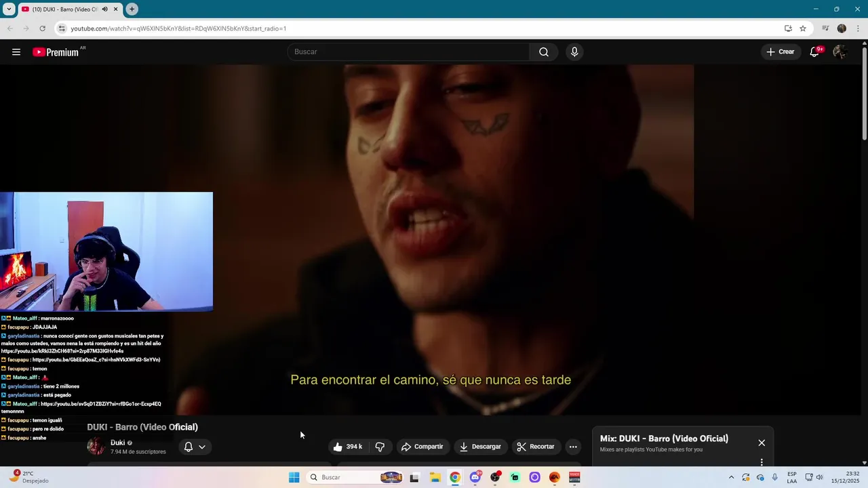
Task: Open the Chrome three-dot menu
Action: (x=857, y=28)
